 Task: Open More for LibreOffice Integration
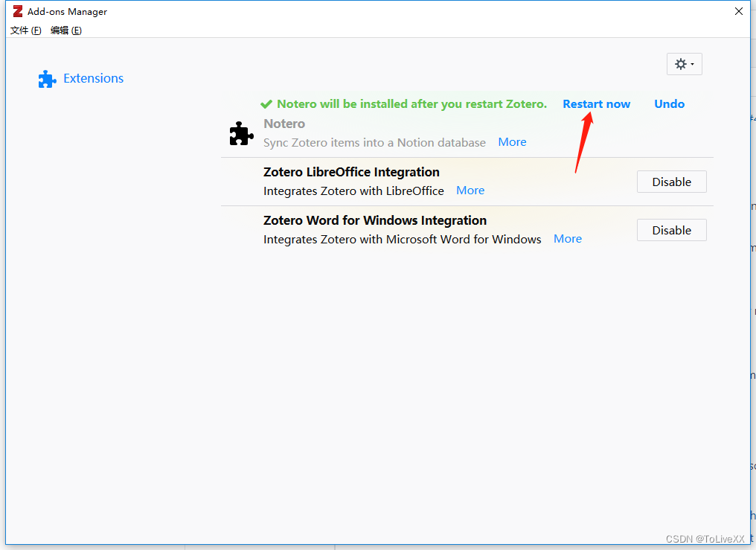[x=470, y=191]
